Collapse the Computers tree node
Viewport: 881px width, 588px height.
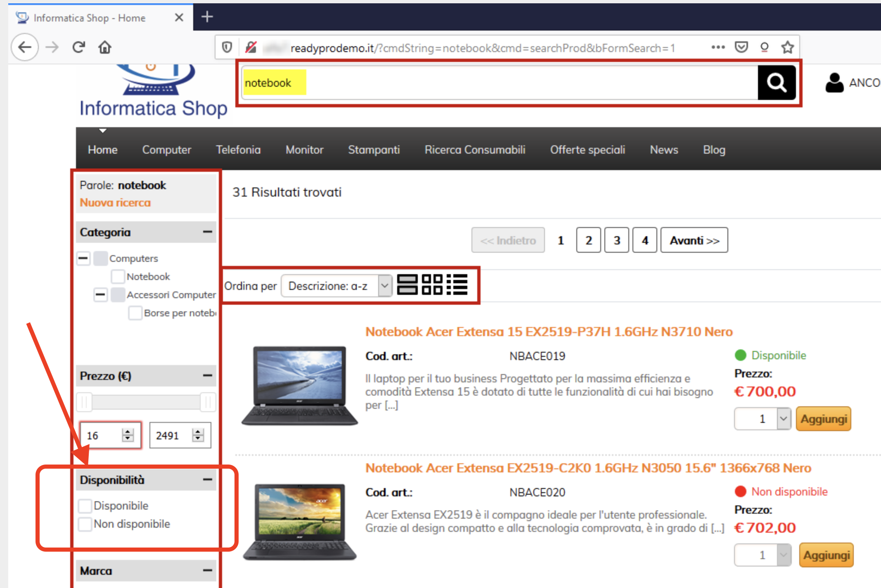83,258
